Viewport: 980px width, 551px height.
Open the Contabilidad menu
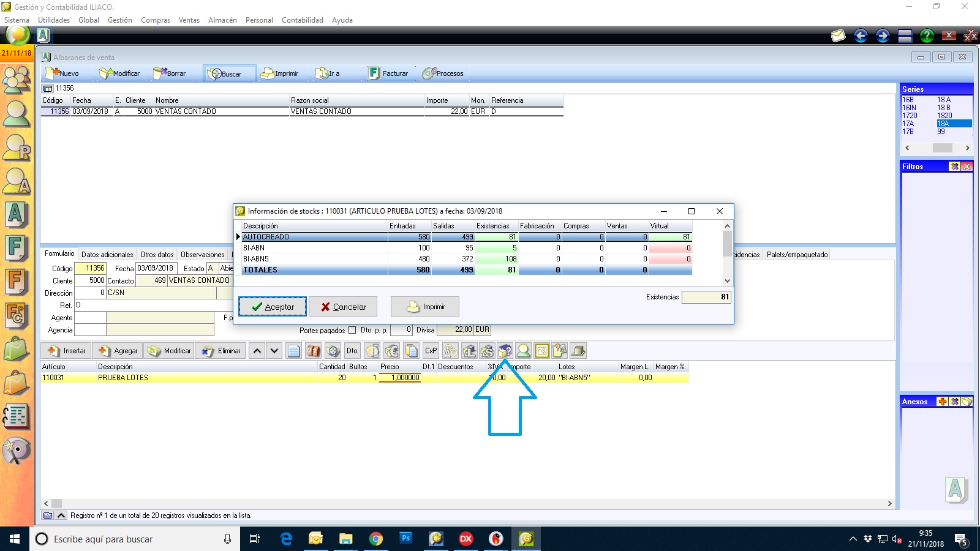tap(303, 20)
